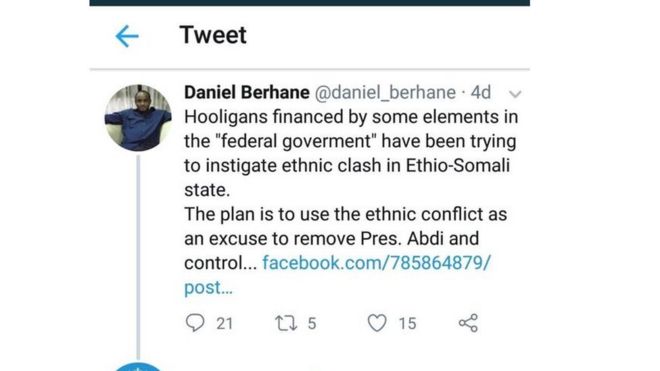Click the thread connector line

coord(138,257)
